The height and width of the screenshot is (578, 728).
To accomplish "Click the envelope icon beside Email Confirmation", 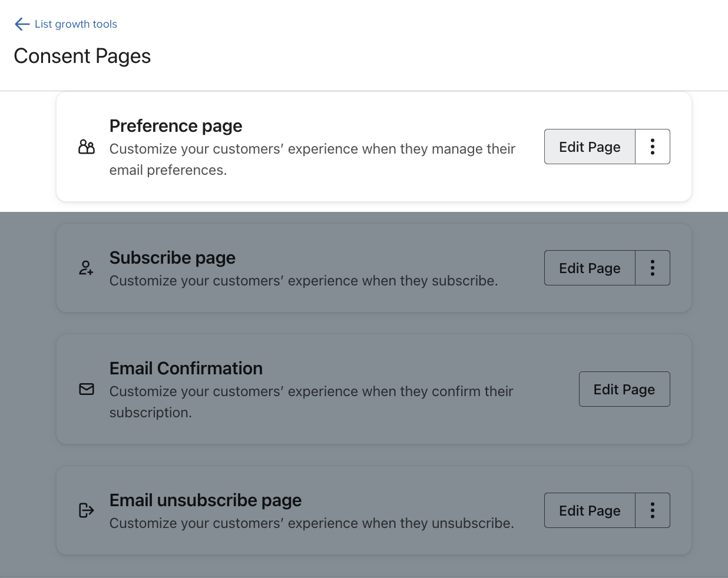I will click(x=86, y=389).
